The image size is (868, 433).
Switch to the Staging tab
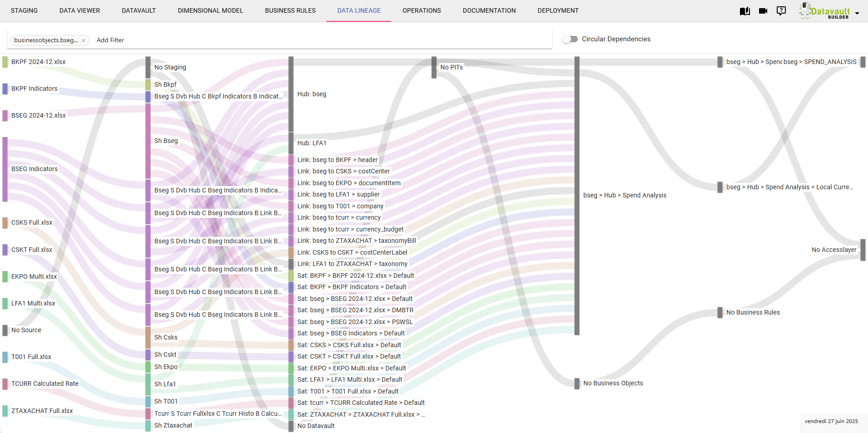coord(24,10)
